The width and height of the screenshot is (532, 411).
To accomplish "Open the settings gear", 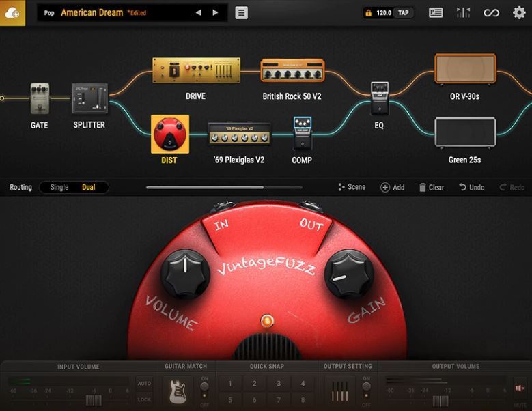I will tap(519, 13).
